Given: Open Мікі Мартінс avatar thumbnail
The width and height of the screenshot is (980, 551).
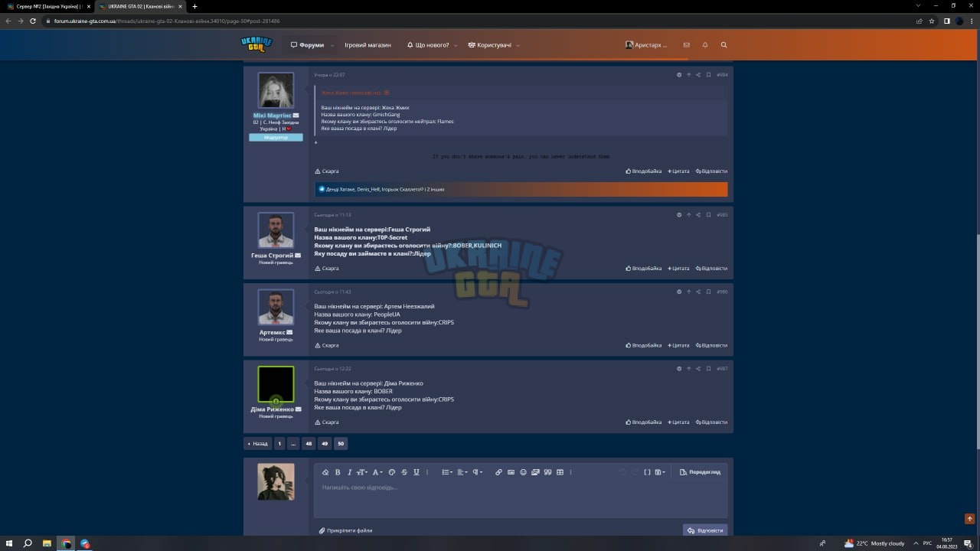Looking at the screenshot, I should pos(276,91).
